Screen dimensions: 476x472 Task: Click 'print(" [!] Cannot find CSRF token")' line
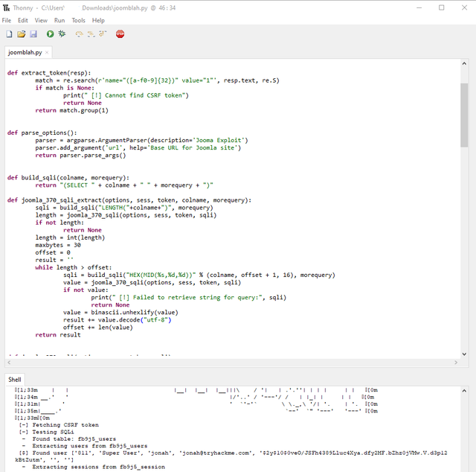pyautogui.click(x=126, y=95)
